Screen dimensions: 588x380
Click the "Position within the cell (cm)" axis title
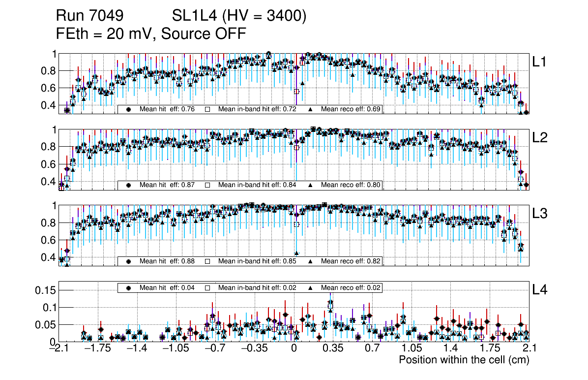point(464,360)
